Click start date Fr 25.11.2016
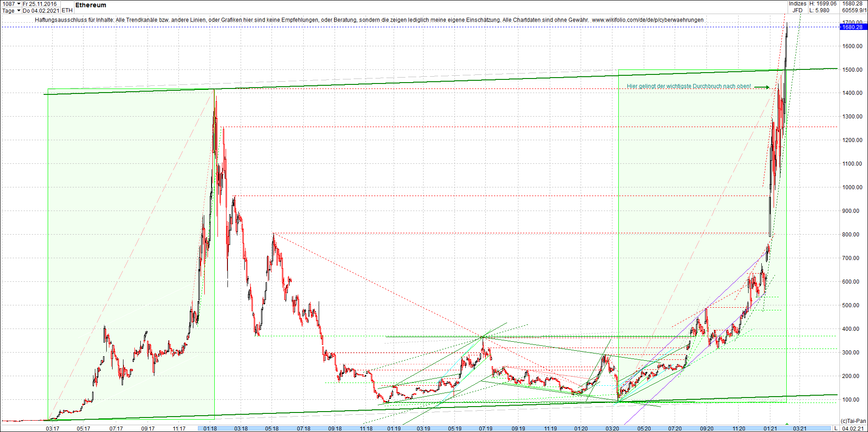 tap(40, 4)
